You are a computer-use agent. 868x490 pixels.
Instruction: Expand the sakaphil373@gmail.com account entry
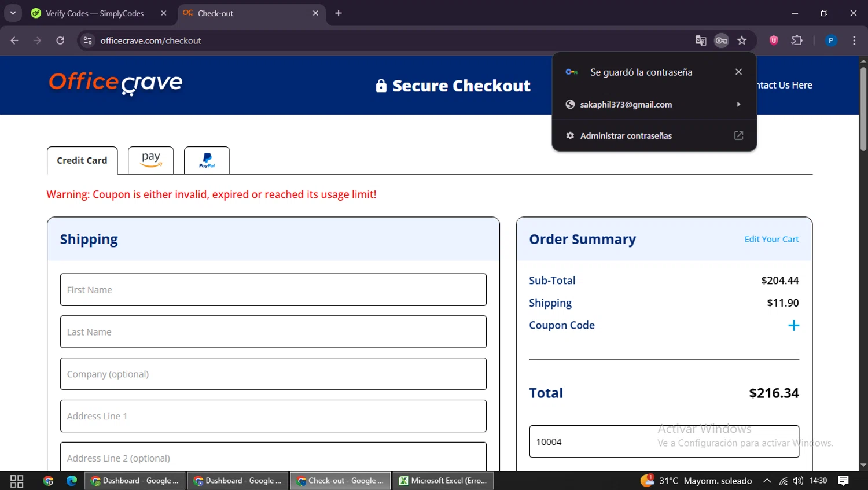pos(654,105)
